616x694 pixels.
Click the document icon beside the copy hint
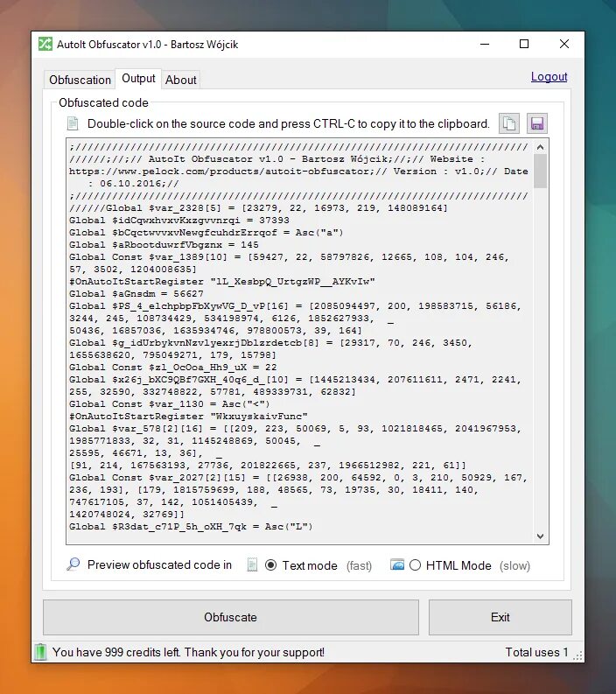73,123
